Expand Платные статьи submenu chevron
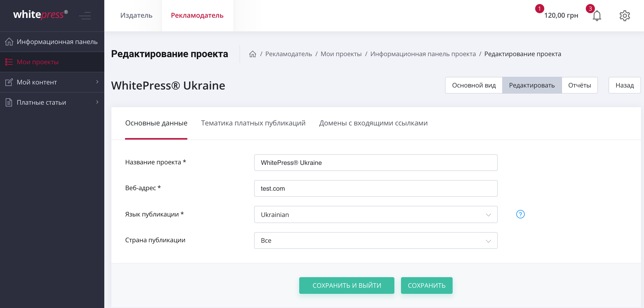The image size is (644, 308). coord(97,102)
